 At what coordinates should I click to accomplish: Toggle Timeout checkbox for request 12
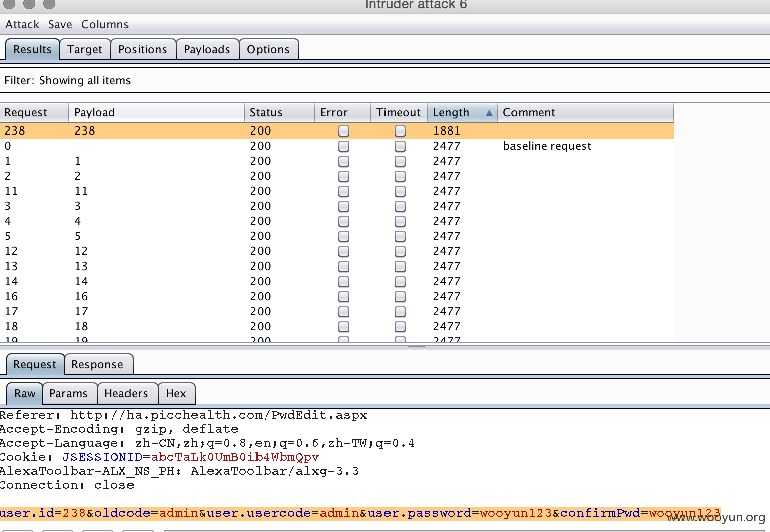point(400,251)
